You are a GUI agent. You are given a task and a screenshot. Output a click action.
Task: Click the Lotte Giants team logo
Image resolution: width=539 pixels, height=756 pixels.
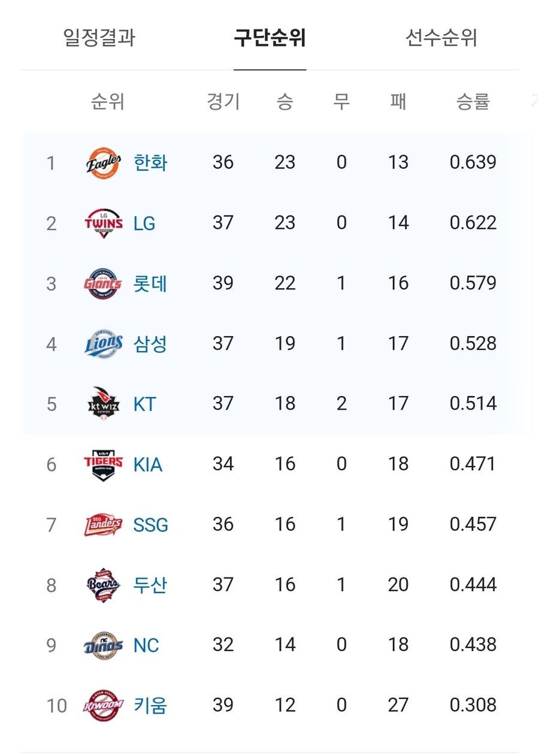coord(103,284)
